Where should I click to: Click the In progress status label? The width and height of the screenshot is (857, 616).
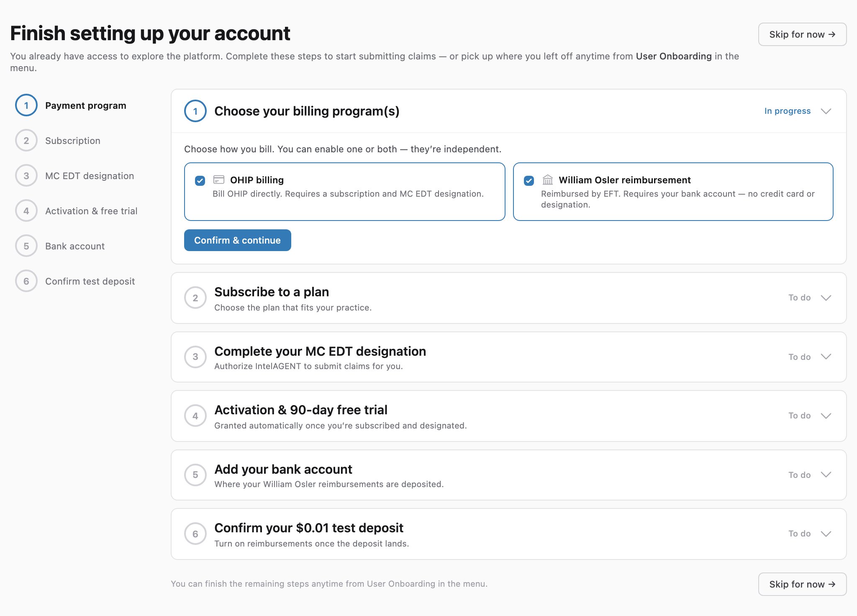pyautogui.click(x=788, y=111)
